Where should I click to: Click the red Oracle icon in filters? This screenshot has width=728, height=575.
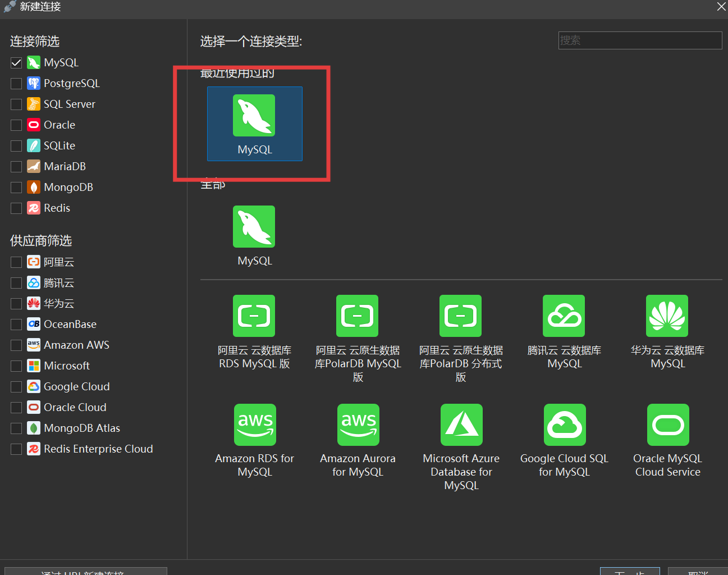(34, 125)
